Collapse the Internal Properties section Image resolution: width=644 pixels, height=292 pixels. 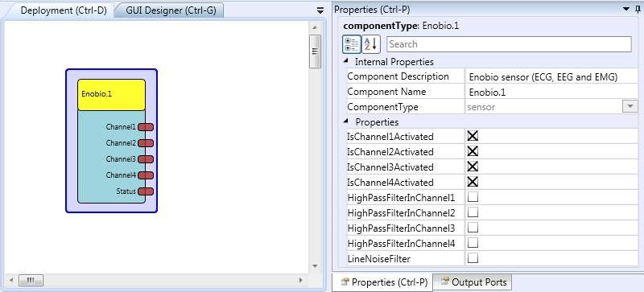click(x=346, y=61)
